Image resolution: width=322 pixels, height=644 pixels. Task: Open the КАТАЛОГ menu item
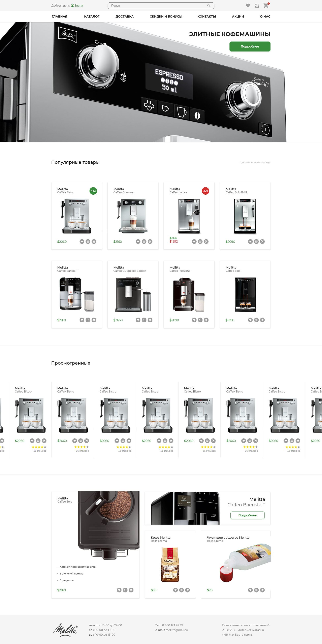point(92,17)
